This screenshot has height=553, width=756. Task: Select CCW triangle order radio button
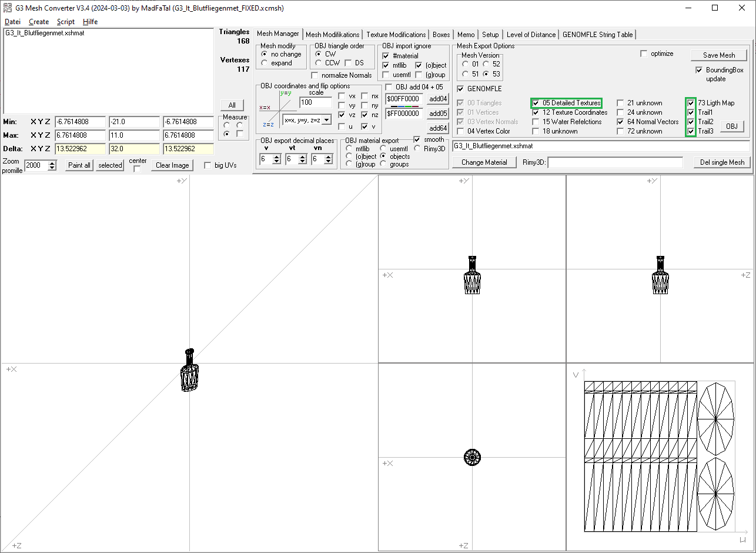(318, 63)
